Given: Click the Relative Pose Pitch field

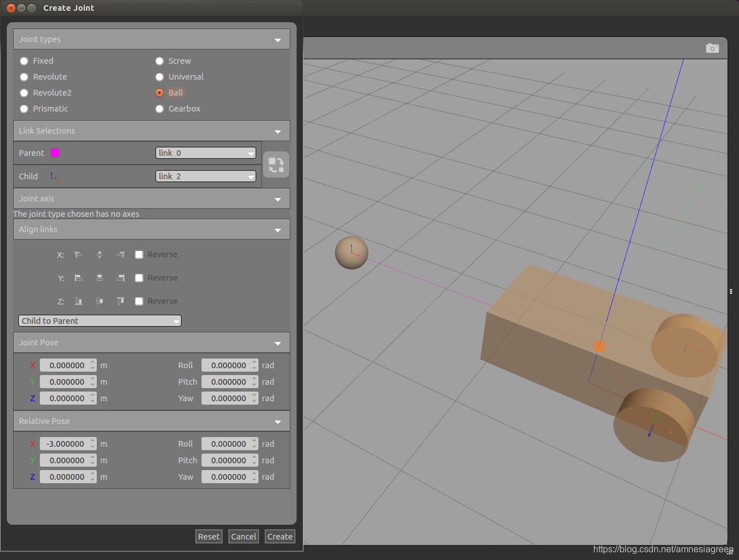Looking at the screenshot, I should 230,460.
